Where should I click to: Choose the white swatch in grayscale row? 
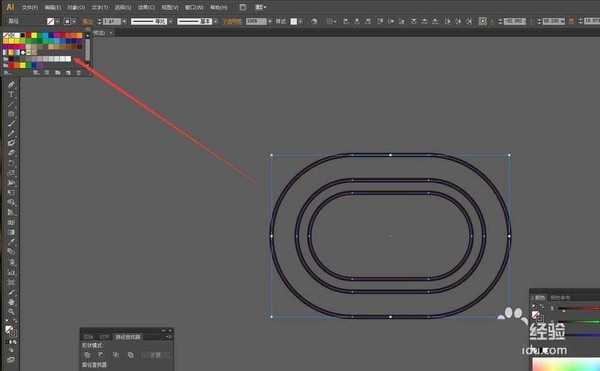coord(68,59)
